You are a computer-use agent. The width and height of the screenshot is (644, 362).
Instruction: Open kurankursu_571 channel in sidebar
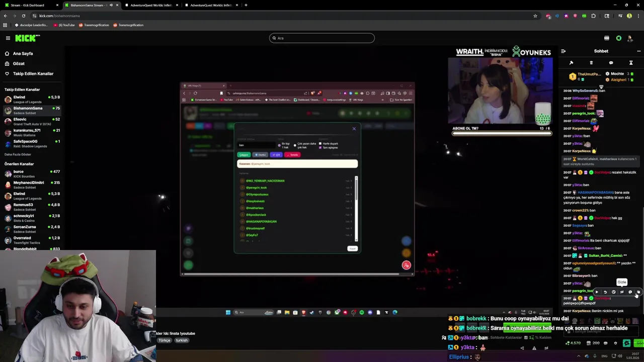pos(32,132)
